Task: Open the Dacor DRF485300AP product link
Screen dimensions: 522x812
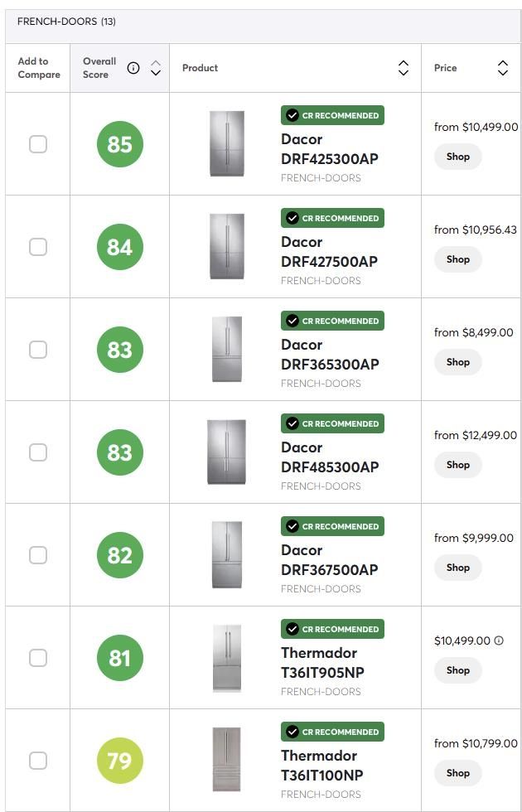Action: coord(330,457)
